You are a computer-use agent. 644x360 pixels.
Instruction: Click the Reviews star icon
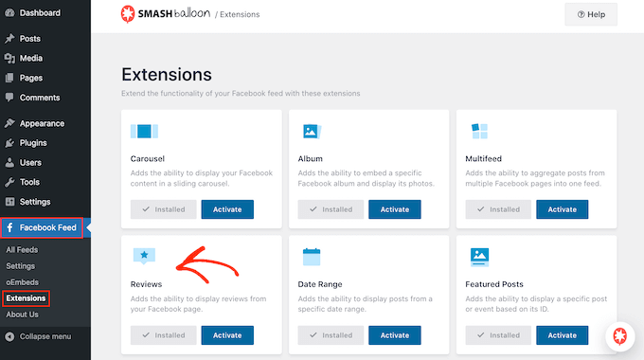[x=144, y=256]
